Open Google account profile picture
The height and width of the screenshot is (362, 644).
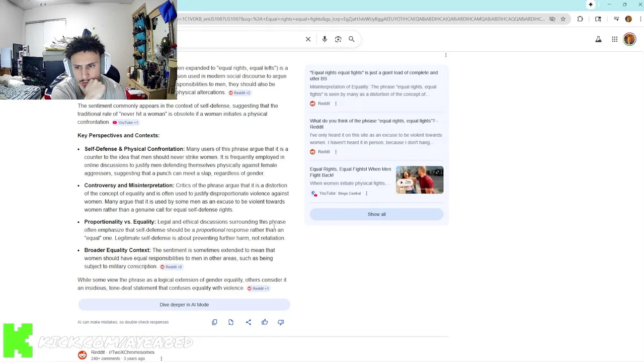(629, 39)
